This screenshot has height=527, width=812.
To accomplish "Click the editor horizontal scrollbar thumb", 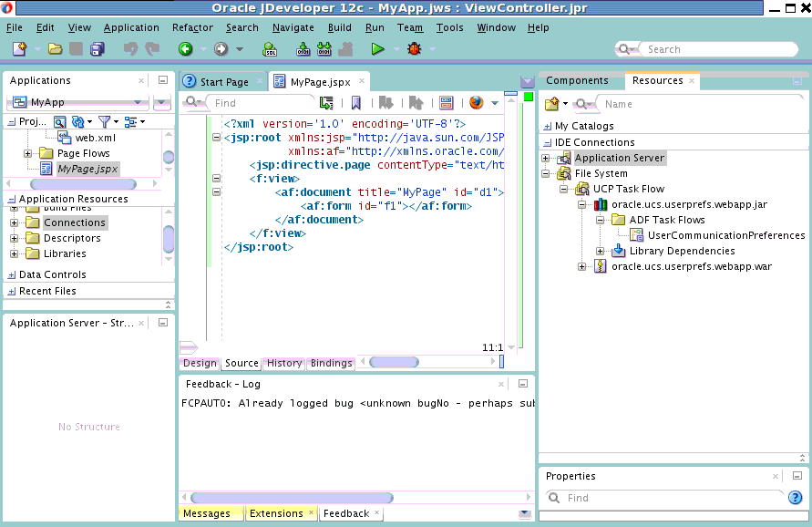I will click(x=394, y=362).
